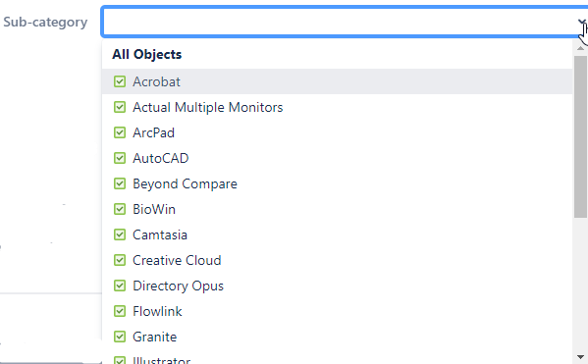Uncheck the Camtasia checkbox
Image resolution: width=588 pixels, height=364 pixels.
[x=120, y=234]
